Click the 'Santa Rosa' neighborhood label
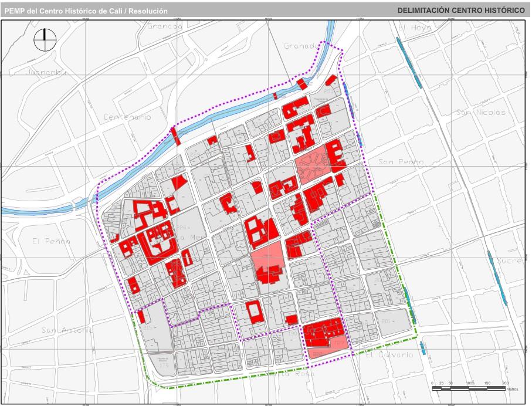The image size is (532, 406). [289, 374]
